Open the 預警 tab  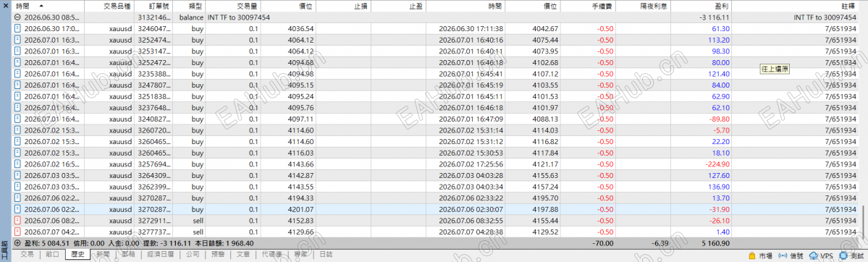click(218, 255)
